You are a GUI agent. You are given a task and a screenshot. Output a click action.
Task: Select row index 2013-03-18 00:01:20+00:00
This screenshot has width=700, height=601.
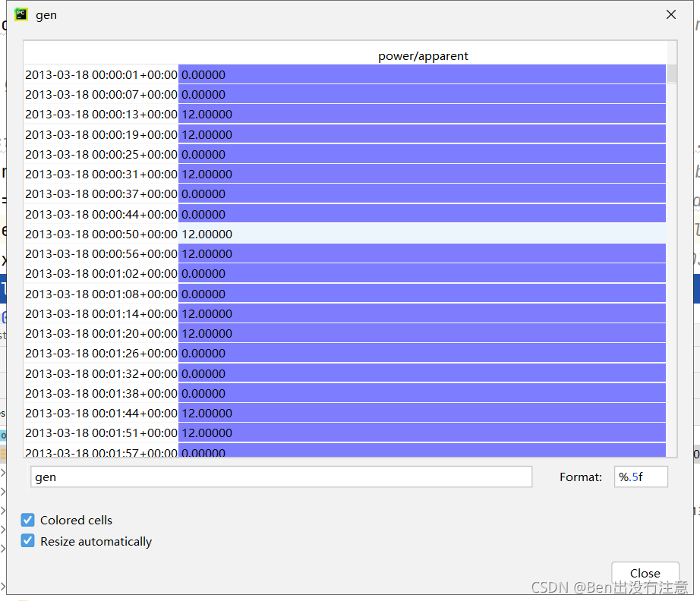101,333
